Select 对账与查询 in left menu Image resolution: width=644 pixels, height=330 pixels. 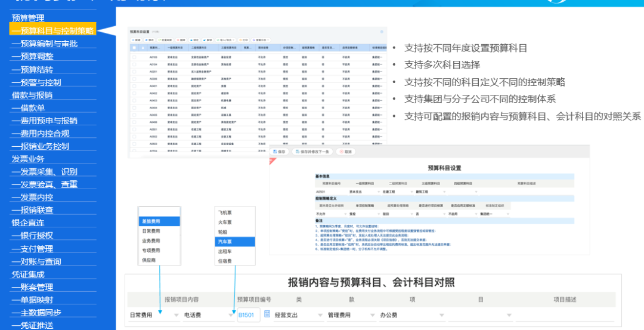tap(36, 261)
